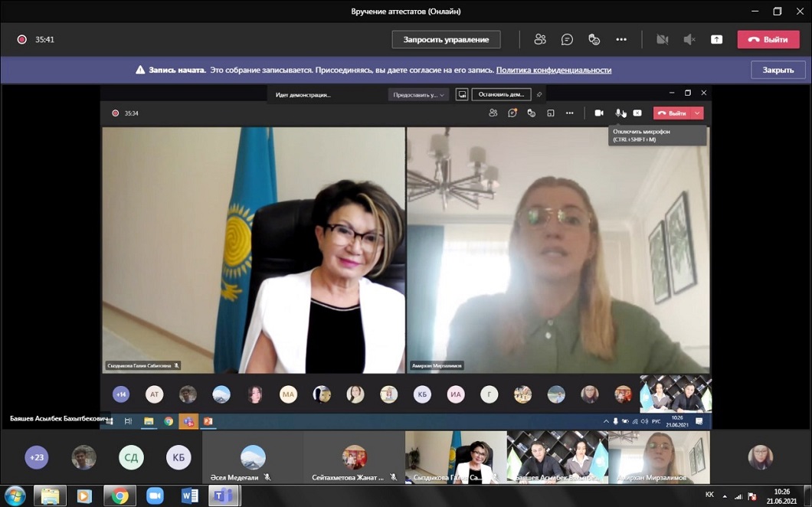Open the More actions ellipsis menu

tap(621, 40)
